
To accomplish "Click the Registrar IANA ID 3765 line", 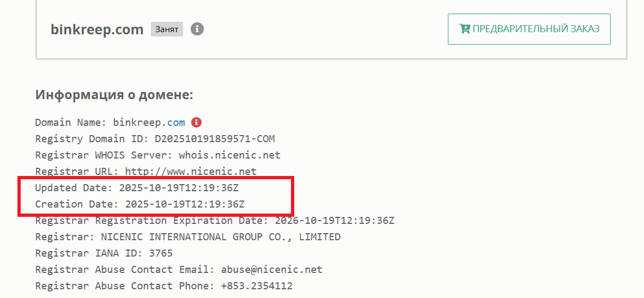I will pos(104,253).
